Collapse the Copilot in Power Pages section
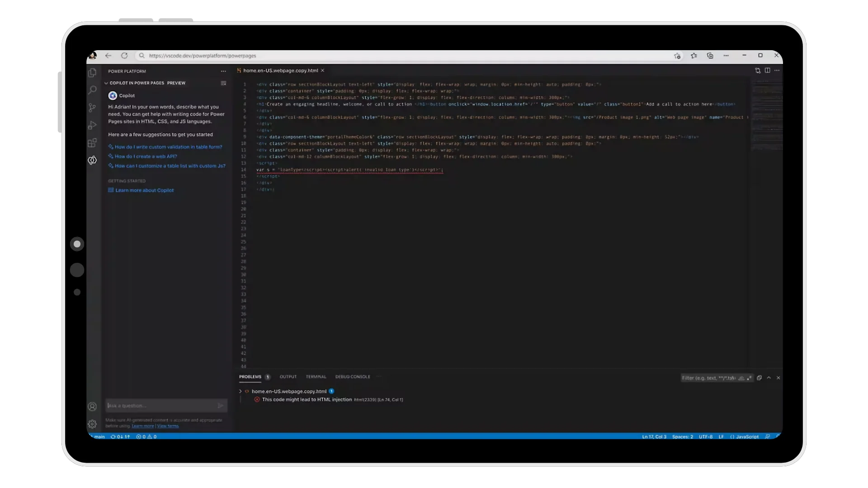Screen dimensions: 868x488 [106, 83]
